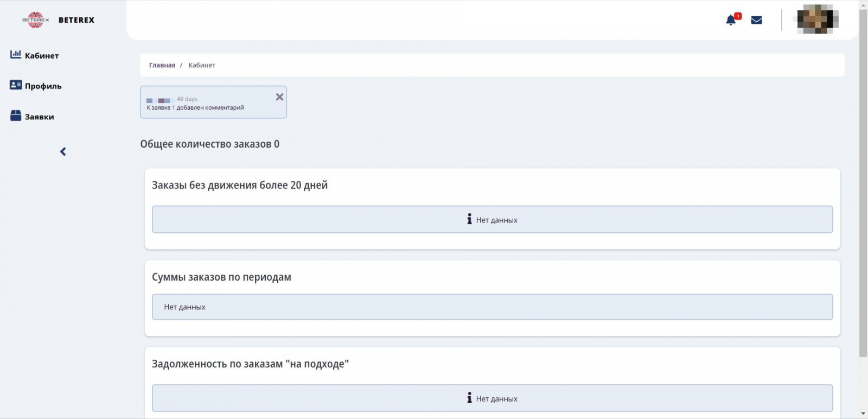
Task: Open the user avatar menu
Action: pos(818,20)
